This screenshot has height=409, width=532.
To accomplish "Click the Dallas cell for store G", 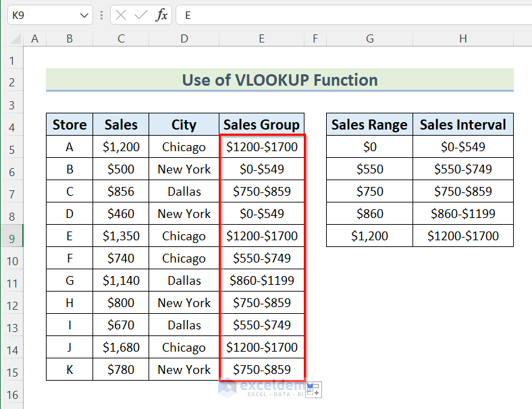I will 184,281.
